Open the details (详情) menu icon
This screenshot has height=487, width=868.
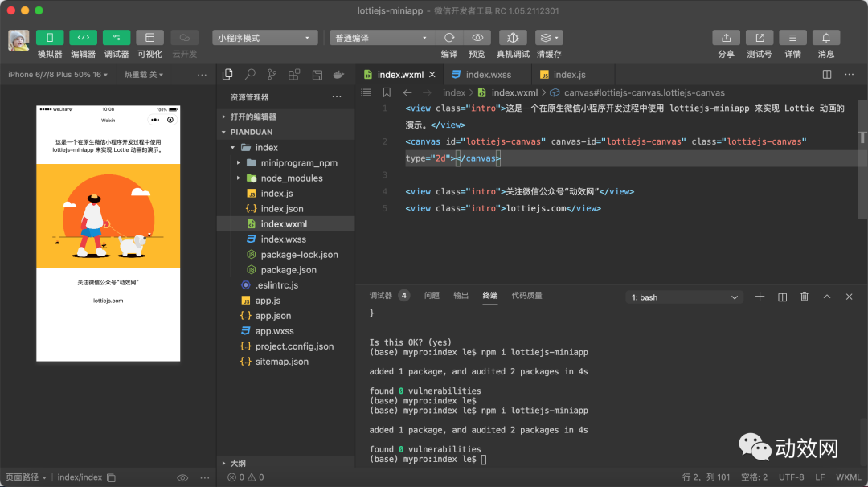coord(792,38)
